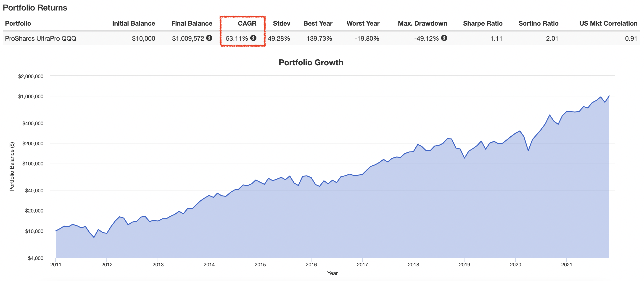
Task: Click the info icon next to 53.11% CAGR
Action: tap(253, 38)
